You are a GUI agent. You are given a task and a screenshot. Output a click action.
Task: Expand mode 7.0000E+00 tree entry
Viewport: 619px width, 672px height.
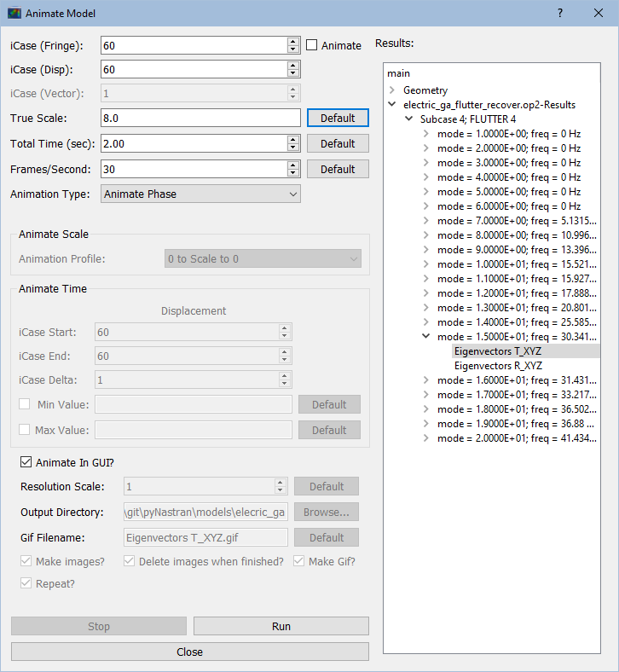click(426, 221)
